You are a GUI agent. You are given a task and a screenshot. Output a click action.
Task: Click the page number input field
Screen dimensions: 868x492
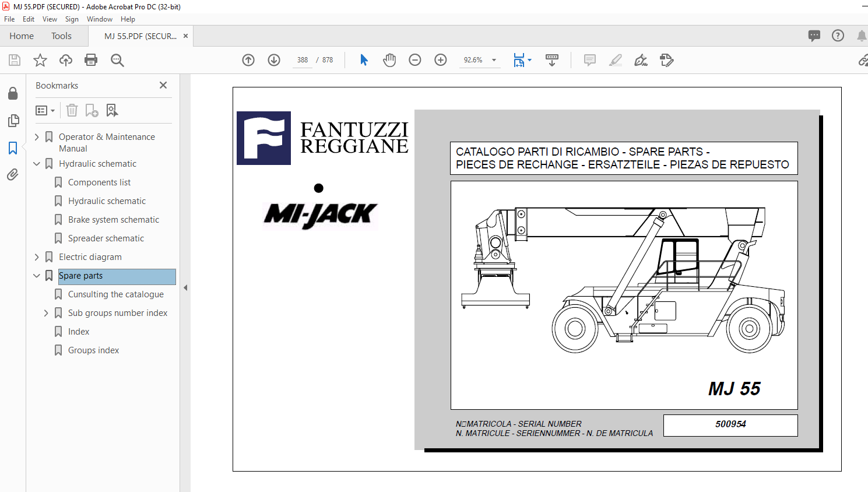point(303,60)
